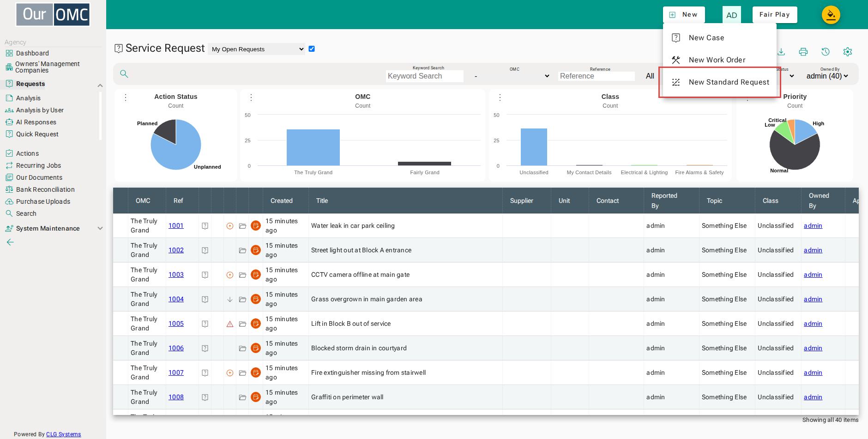This screenshot has height=439, width=868.
Task: Go to Dashboard in the sidebar
Action: pyautogui.click(x=32, y=53)
